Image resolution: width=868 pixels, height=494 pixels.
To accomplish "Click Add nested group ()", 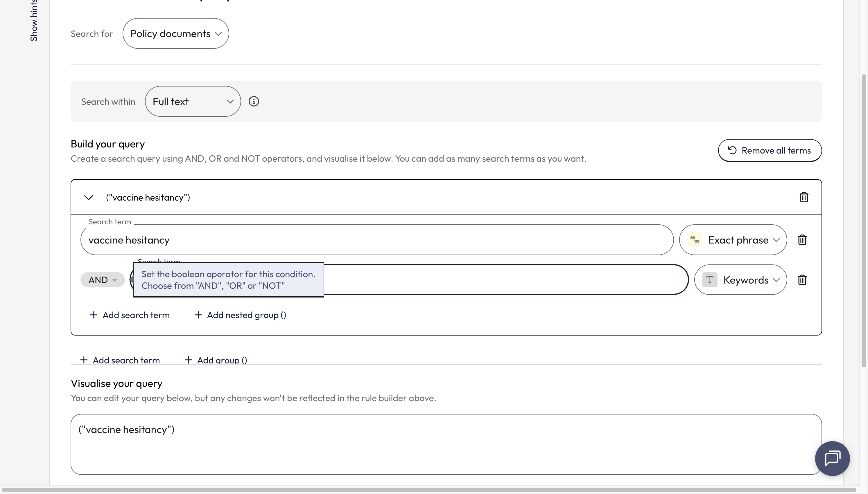I will (x=240, y=315).
